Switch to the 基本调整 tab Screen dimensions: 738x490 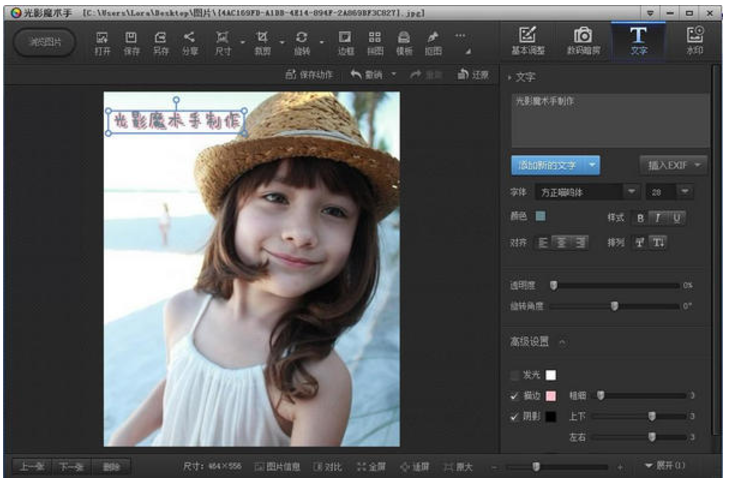pyautogui.click(x=529, y=40)
